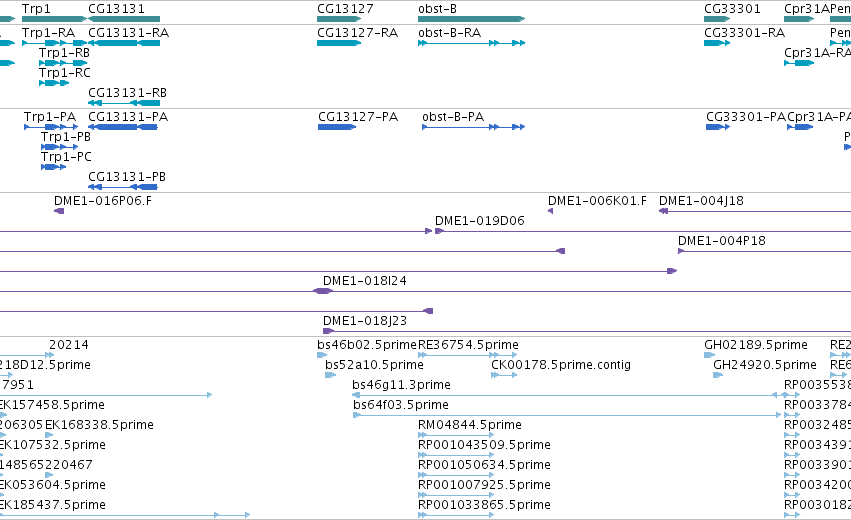Click the DME1-019D06 BAC label
The width and height of the screenshot is (851, 520).
click(480, 221)
